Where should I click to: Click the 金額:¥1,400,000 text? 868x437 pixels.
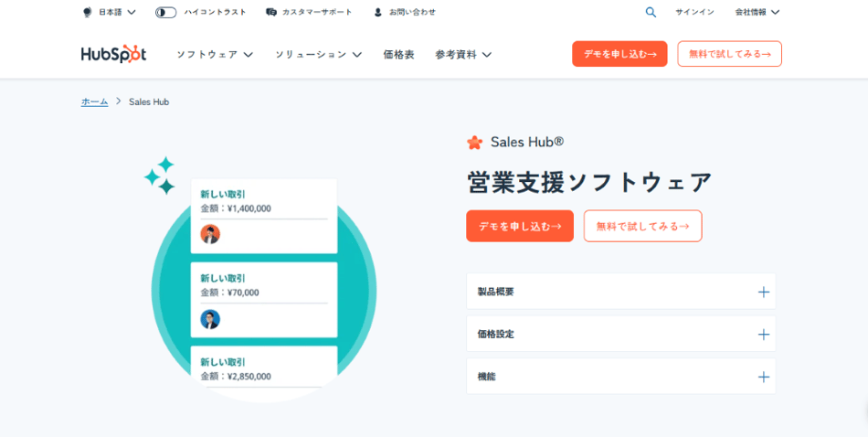click(x=236, y=208)
